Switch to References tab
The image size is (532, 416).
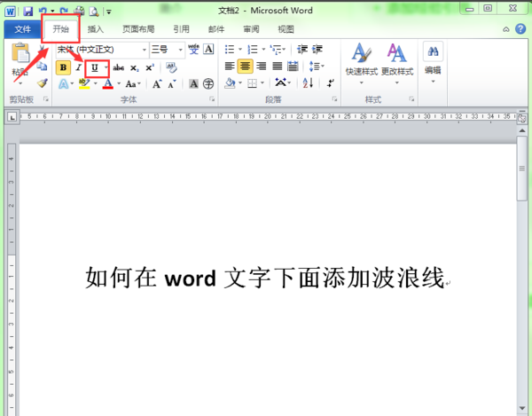(181, 29)
